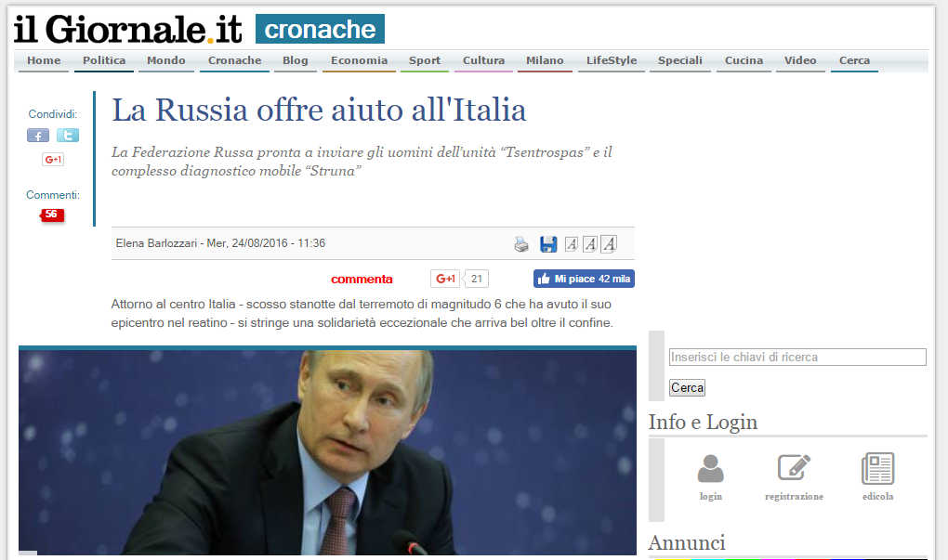Open the 56 comments bubble
Image resolution: width=948 pixels, height=560 pixels.
point(52,215)
